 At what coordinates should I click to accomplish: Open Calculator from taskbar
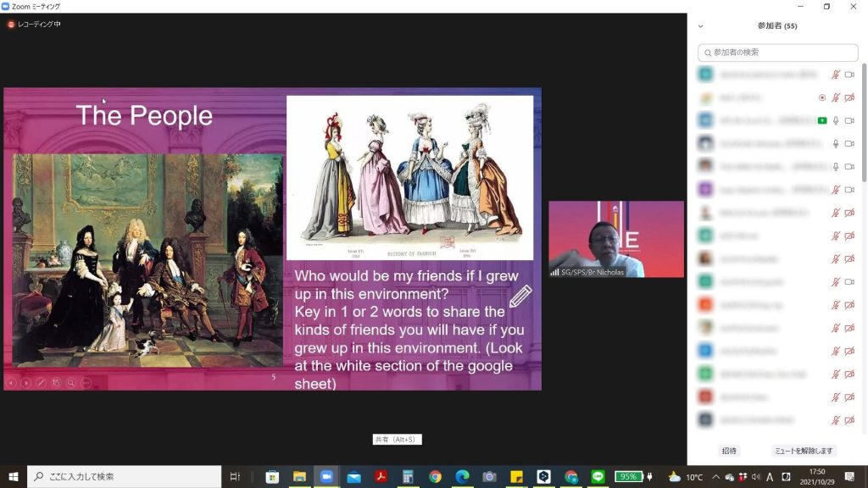click(x=408, y=476)
